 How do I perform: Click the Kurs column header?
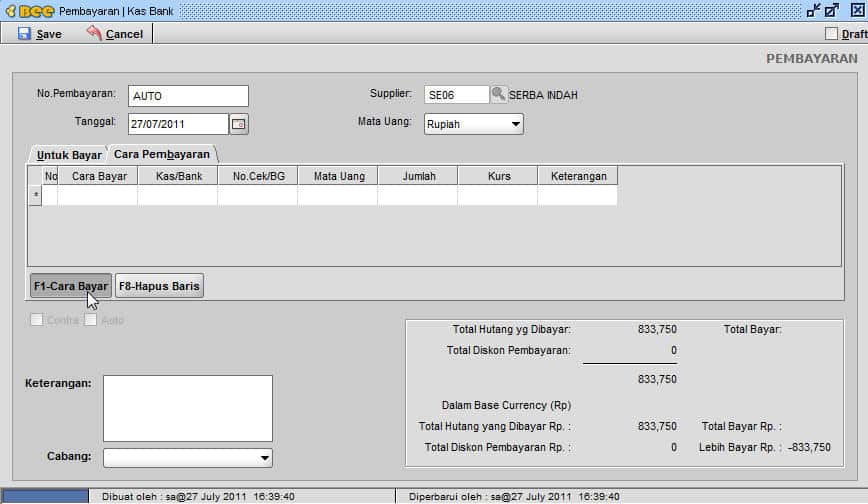click(x=498, y=176)
